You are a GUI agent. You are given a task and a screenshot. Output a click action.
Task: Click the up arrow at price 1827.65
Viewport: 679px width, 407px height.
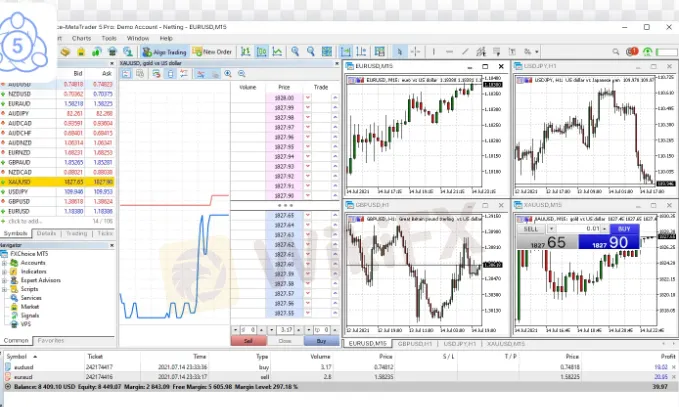tap(335, 215)
